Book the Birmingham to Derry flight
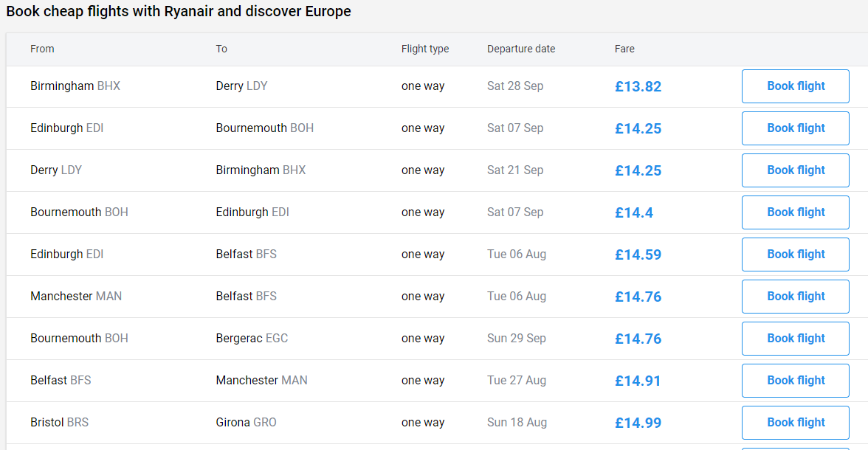Viewport: 868px width, 450px height. click(796, 86)
